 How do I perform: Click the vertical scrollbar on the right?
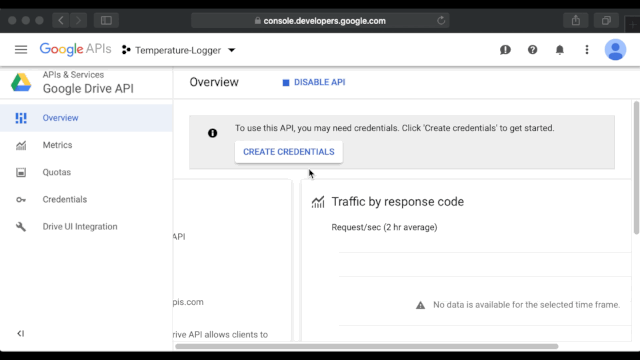coord(636,168)
